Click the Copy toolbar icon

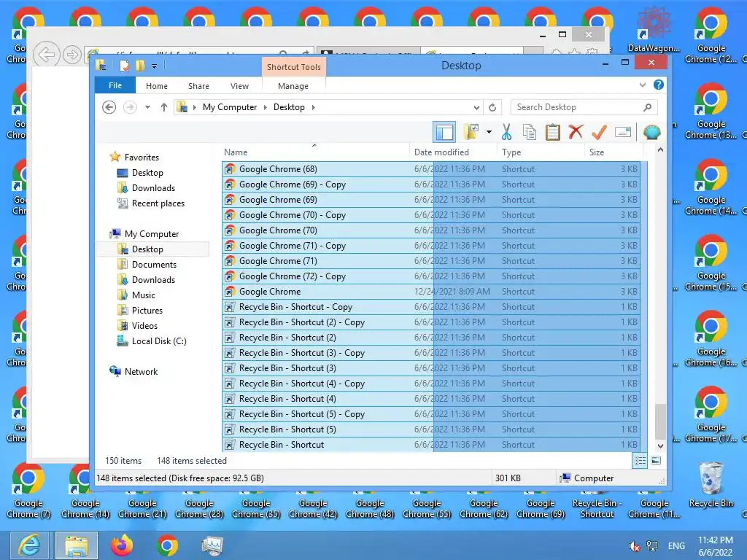(x=530, y=132)
